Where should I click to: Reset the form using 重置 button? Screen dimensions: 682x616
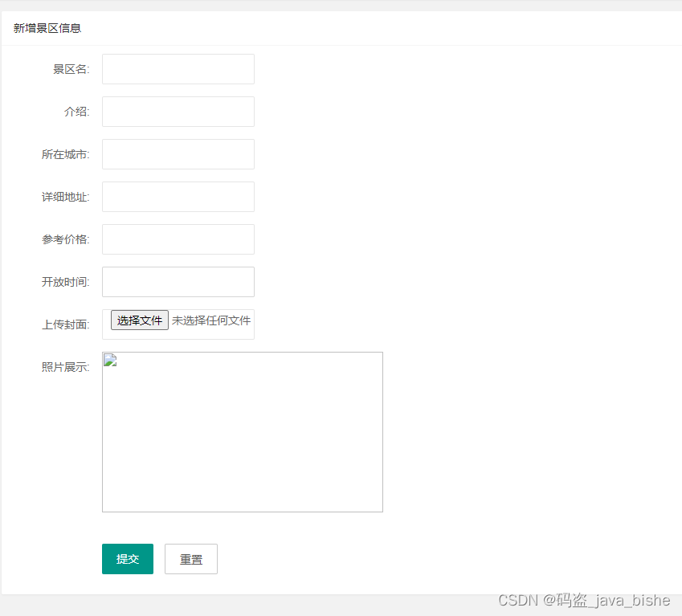click(x=191, y=559)
